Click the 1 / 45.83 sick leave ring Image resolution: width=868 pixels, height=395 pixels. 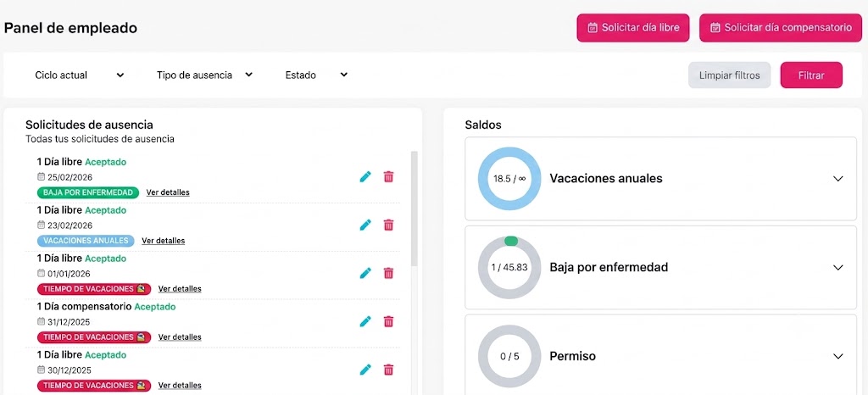[509, 268]
